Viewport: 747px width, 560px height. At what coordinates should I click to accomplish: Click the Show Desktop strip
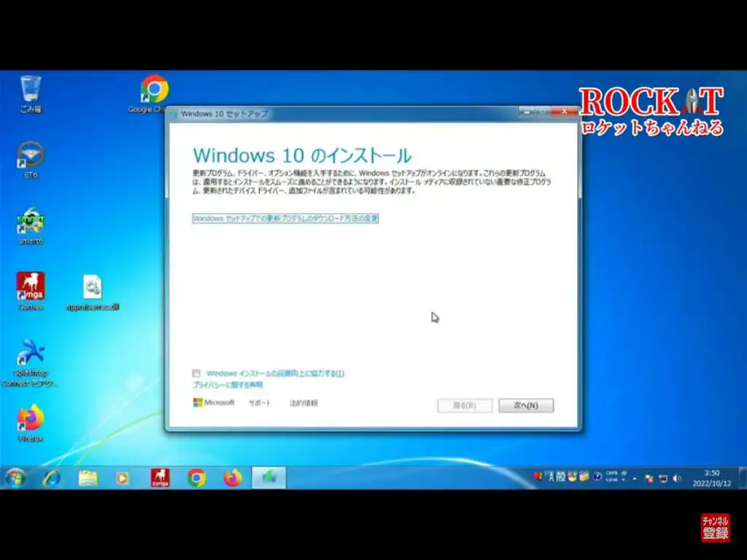click(x=743, y=478)
